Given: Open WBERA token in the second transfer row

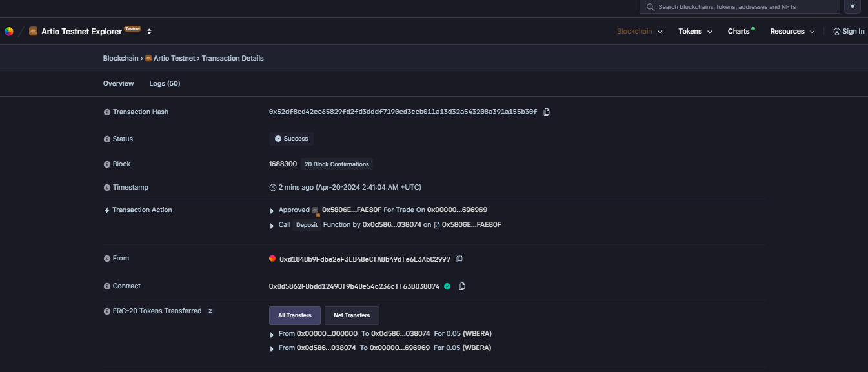Looking at the screenshot, I should tap(476, 348).
